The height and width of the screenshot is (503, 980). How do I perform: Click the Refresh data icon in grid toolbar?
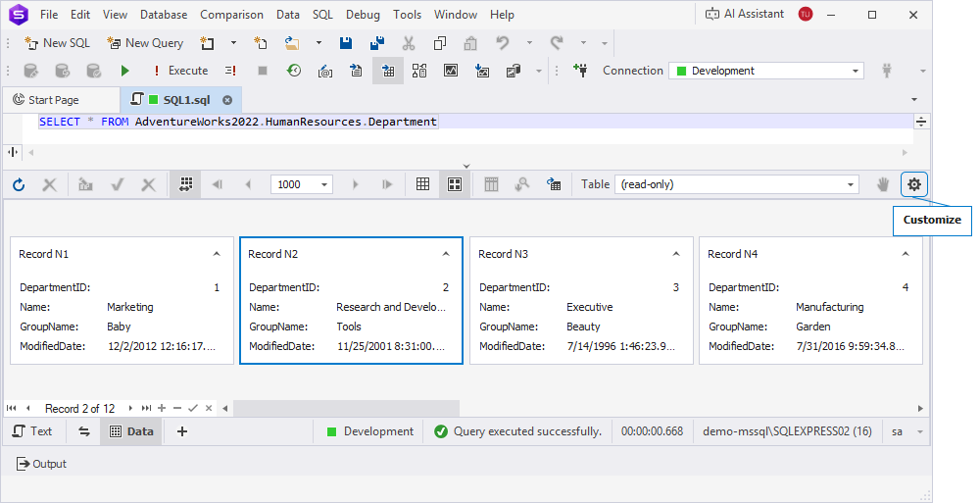19,184
